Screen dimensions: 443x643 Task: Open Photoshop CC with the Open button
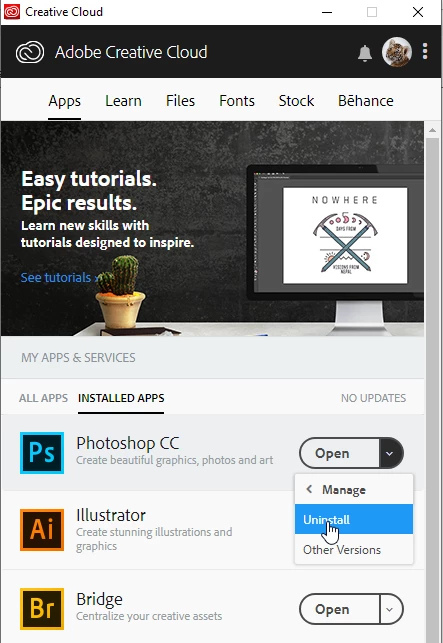pos(339,453)
